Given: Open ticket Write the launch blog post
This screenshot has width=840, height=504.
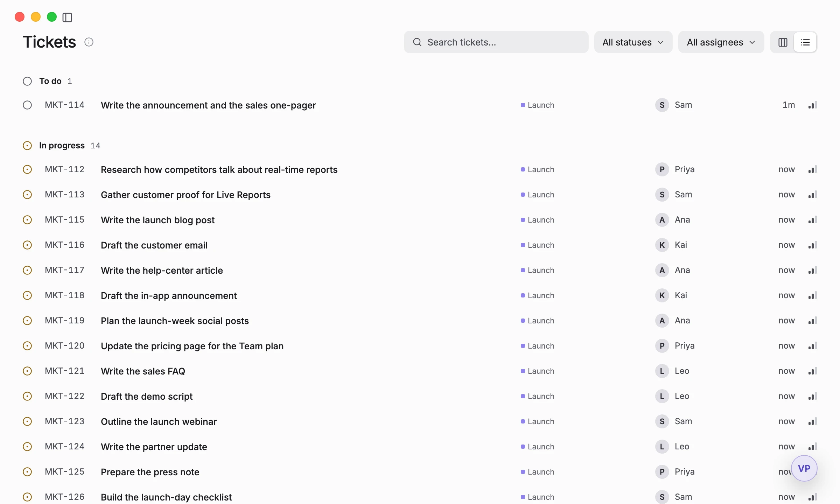Looking at the screenshot, I should click(157, 220).
